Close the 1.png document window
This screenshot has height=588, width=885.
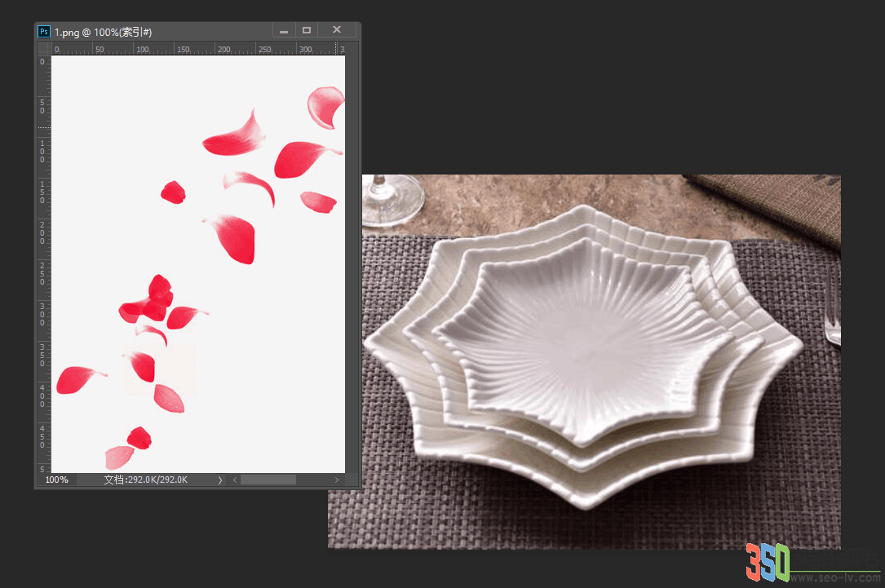[337, 30]
